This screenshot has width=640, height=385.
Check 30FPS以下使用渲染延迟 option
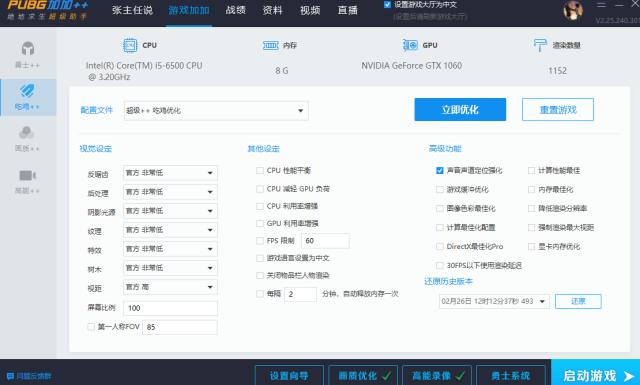(440, 265)
